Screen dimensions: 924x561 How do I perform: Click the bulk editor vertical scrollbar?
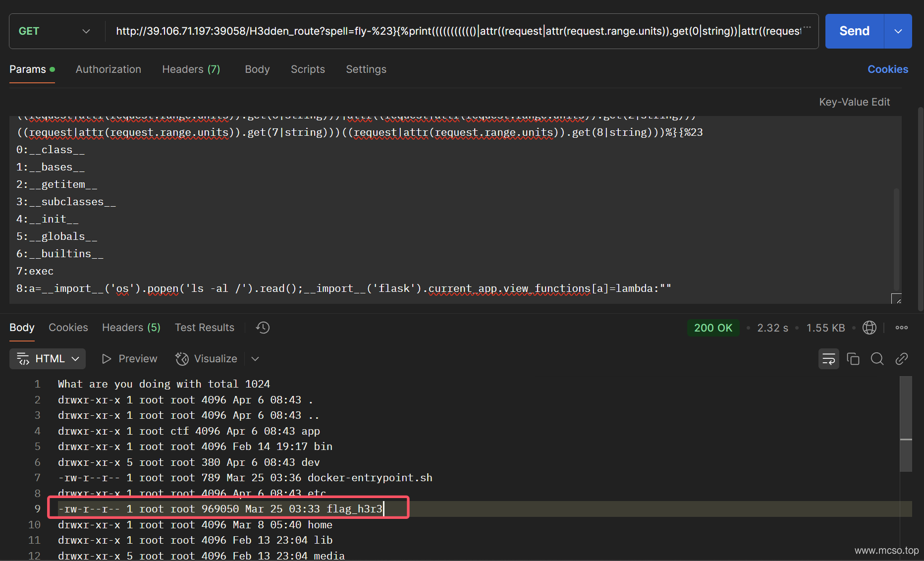(896, 239)
